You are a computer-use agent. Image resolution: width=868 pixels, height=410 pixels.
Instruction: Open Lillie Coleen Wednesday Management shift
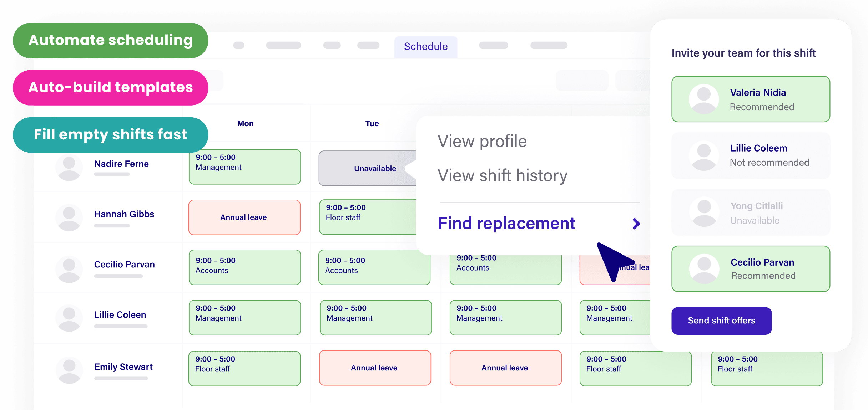pyautogui.click(x=505, y=318)
